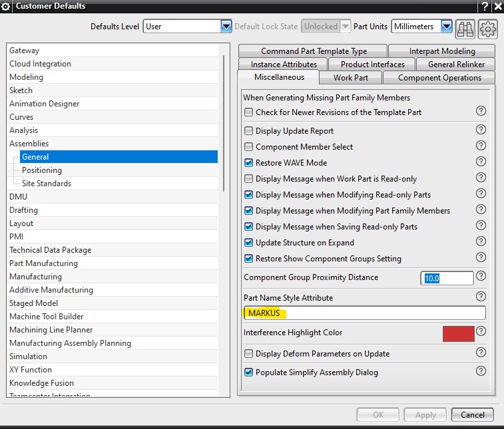Viewport: 504px width, 429px height.
Task: Open help for Populate Simplify Assembly Dialog
Action: [x=481, y=371]
